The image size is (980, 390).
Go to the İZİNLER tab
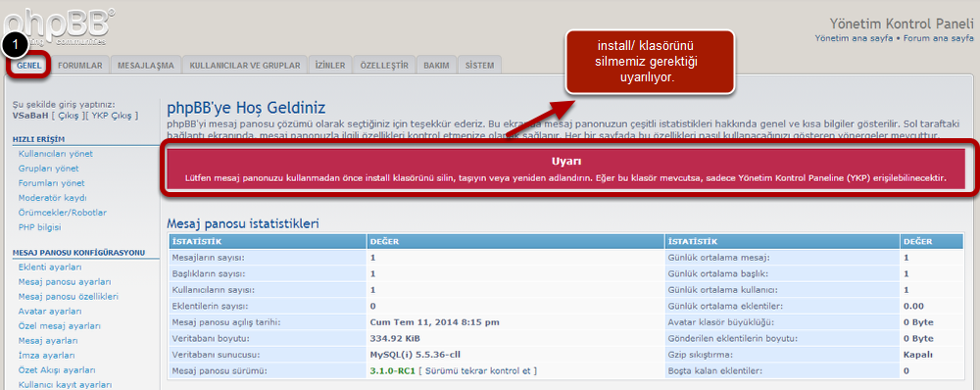(x=330, y=65)
